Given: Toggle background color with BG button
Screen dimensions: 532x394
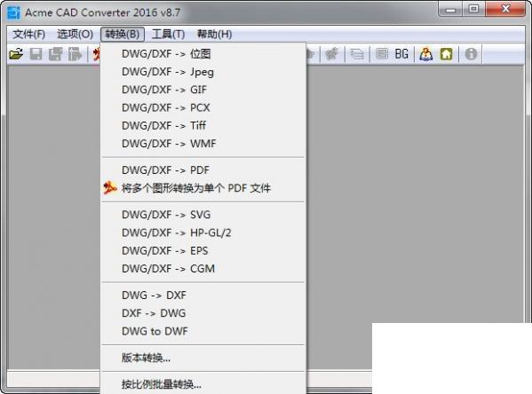Looking at the screenshot, I should (x=401, y=54).
